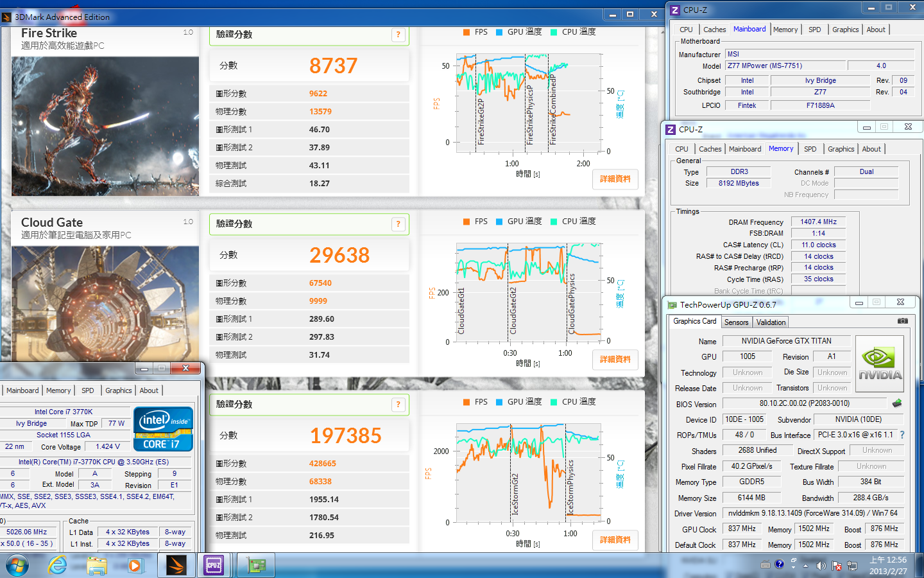Open language bar options dropdown in tray
Image resolution: width=924 pixels, height=578 pixels.
click(793, 568)
